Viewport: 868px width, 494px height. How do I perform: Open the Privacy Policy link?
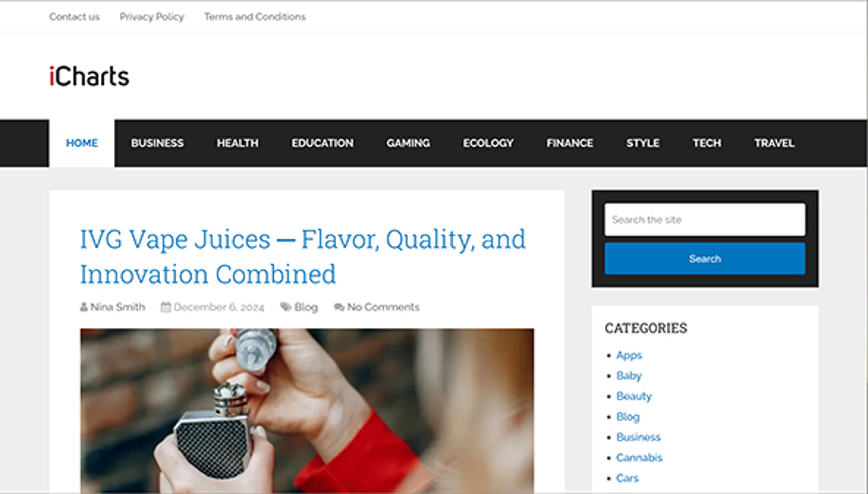[152, 17]
